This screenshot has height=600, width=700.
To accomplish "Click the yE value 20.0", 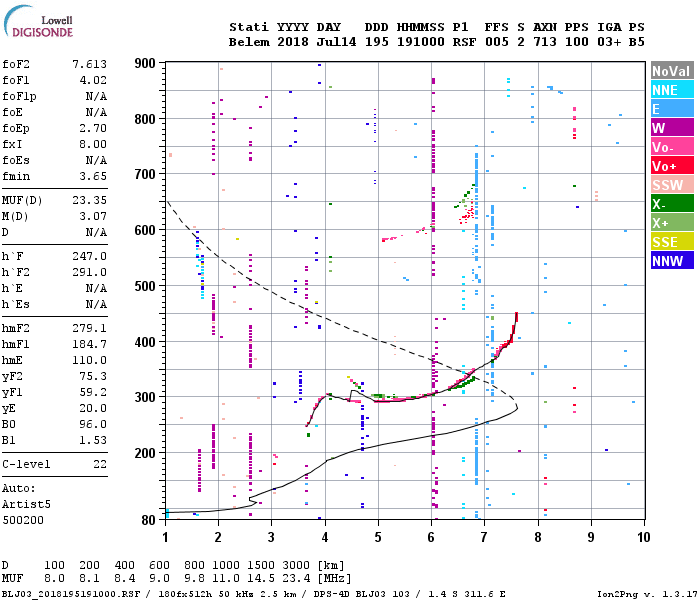I will click(x=93, y=408).
